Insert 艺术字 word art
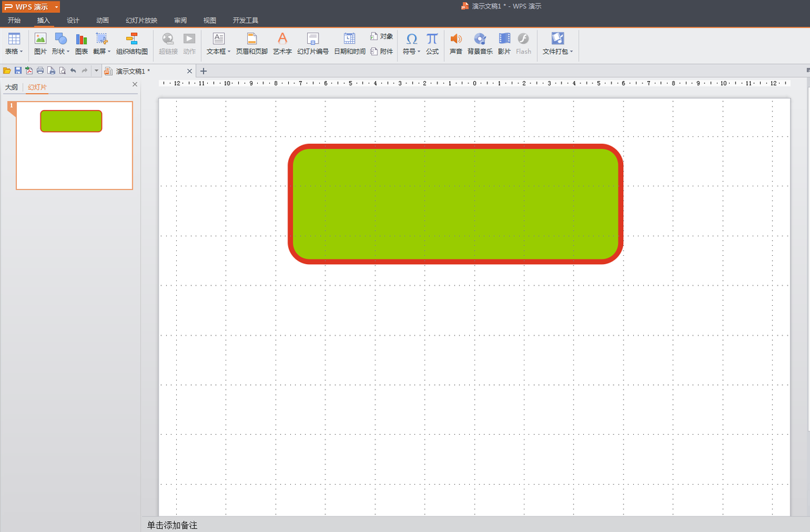This screenshot has height=532, width=810. (x=282, y=40)
